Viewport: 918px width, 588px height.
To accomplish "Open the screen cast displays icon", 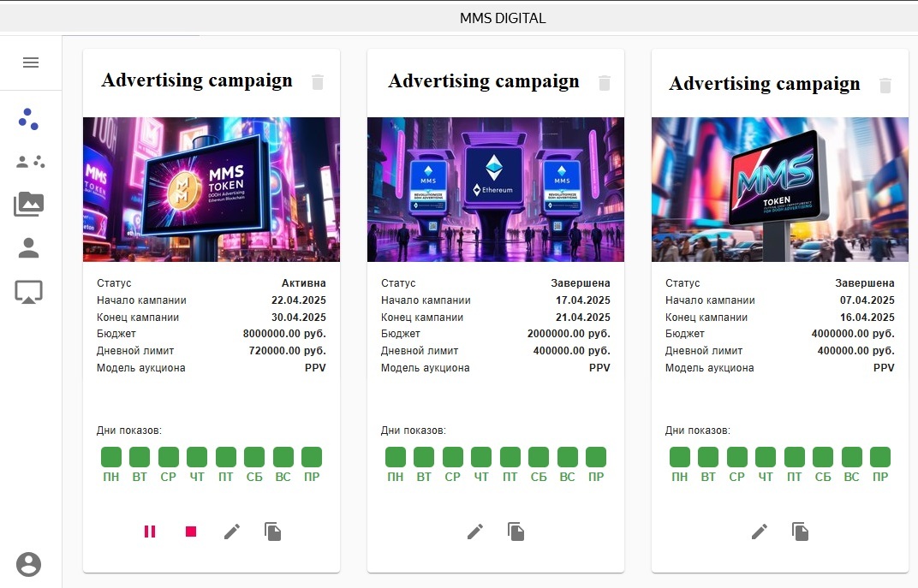I will click(x=29, y=291).
